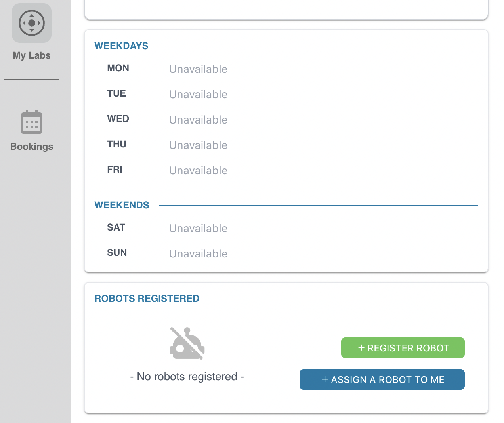Select the My Labs sidebar label
This screenshot has width=504, height=423.
(32, 55)
